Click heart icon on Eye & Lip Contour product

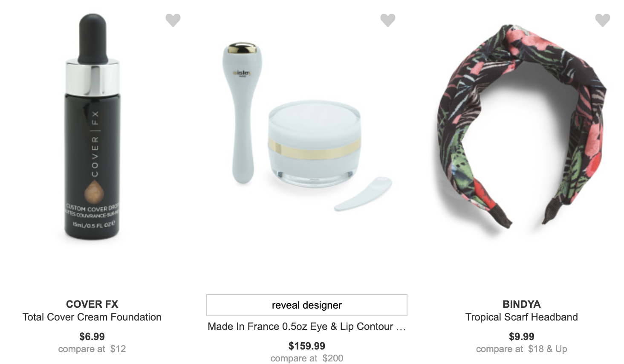(388, 20)
